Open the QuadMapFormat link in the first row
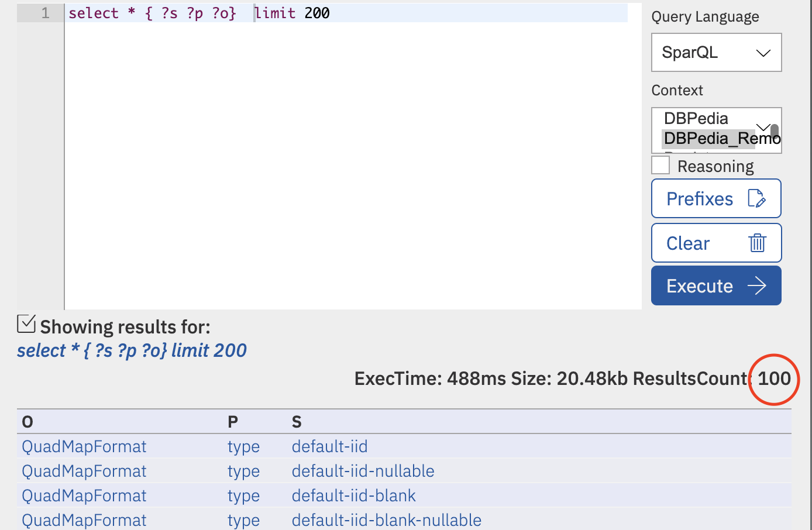Viewport: 812px width, 530px height. coord(84,446)
